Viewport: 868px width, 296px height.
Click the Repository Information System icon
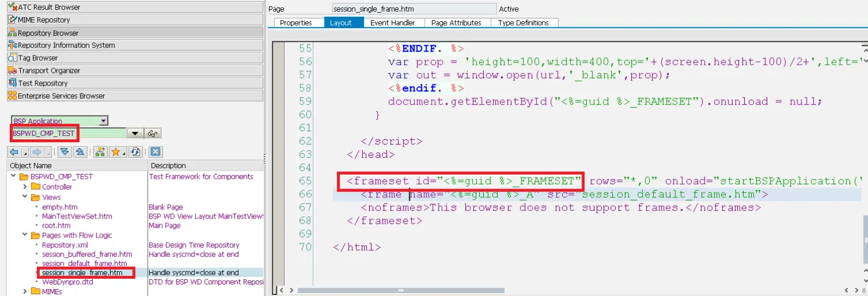(x=13, y=45)
